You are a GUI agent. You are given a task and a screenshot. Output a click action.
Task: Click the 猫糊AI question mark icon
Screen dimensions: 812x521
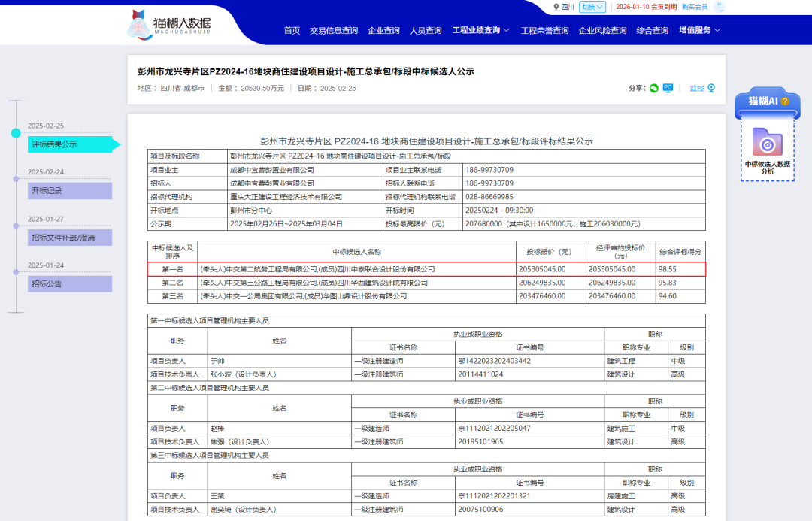tap(785, 101)
